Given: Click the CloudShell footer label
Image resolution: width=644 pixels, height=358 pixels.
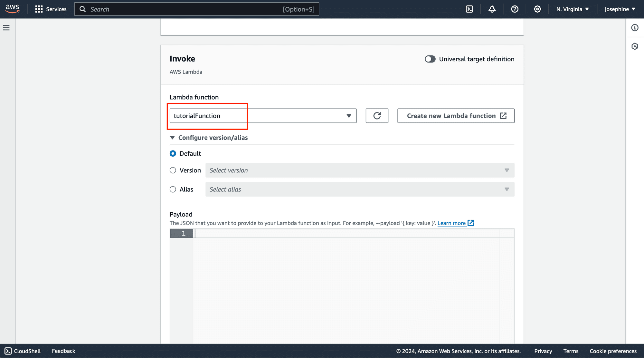Looking at the screenshot, I should 27,351.
